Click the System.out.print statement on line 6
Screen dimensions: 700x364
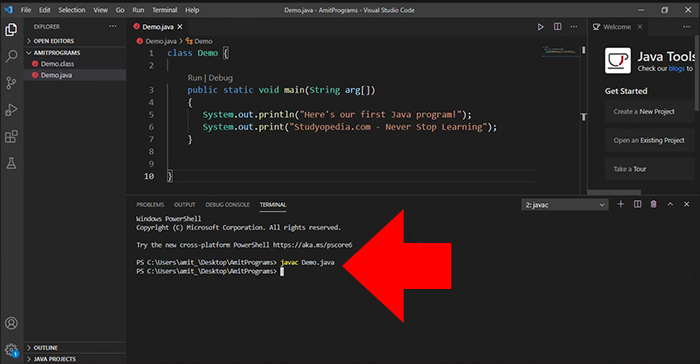350,127
